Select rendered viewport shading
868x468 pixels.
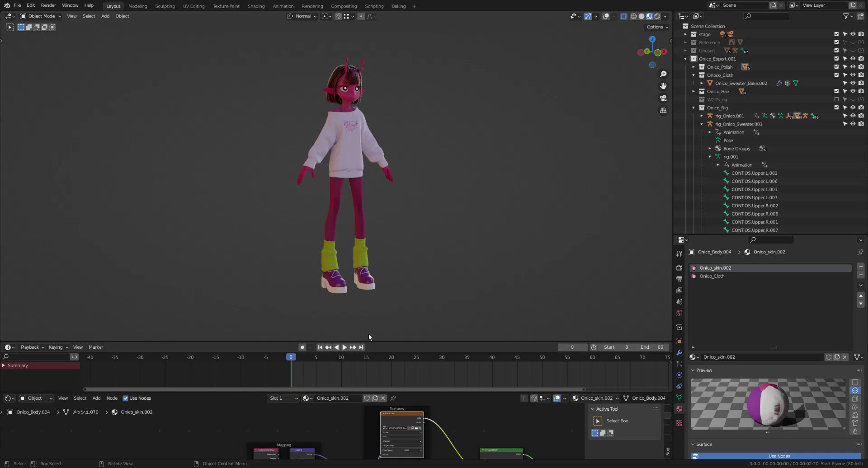click(x=657, y=16)
